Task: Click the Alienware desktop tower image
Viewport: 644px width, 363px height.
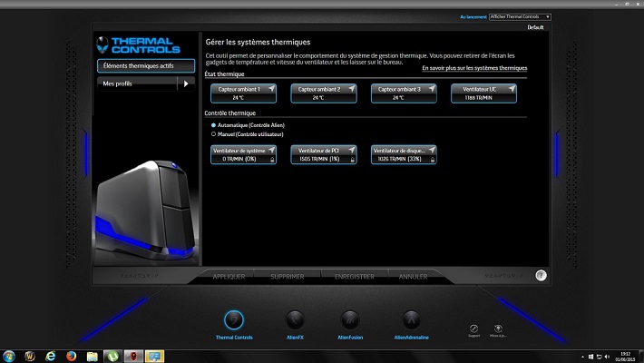Action: pyautogui.click(x=147, y=211)
